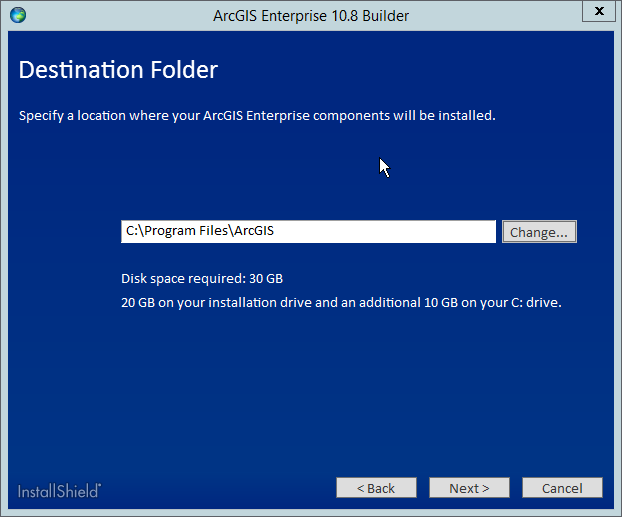Click the "Destination Folder" heading
The height and width of the screenshot is (517, 622).
pos(118,70)
